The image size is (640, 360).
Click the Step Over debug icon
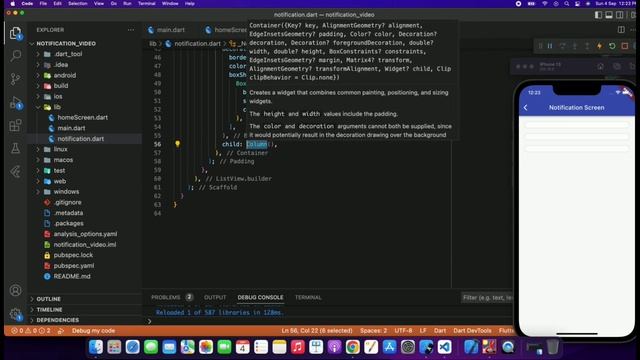tap(562, 46)
